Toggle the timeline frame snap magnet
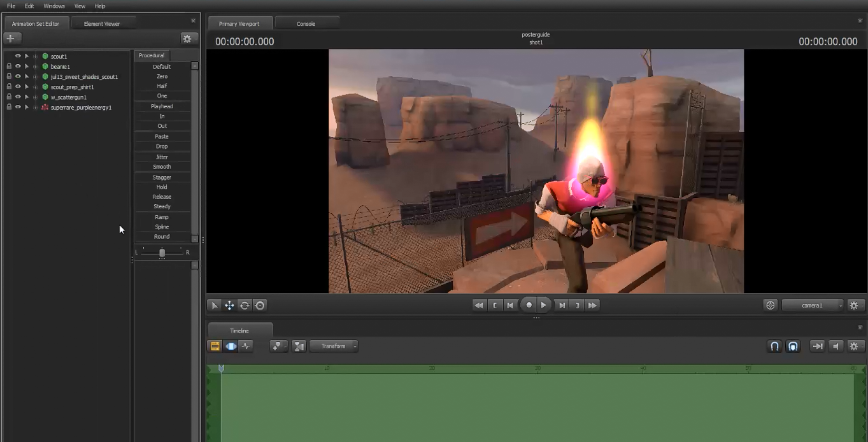 793,346
